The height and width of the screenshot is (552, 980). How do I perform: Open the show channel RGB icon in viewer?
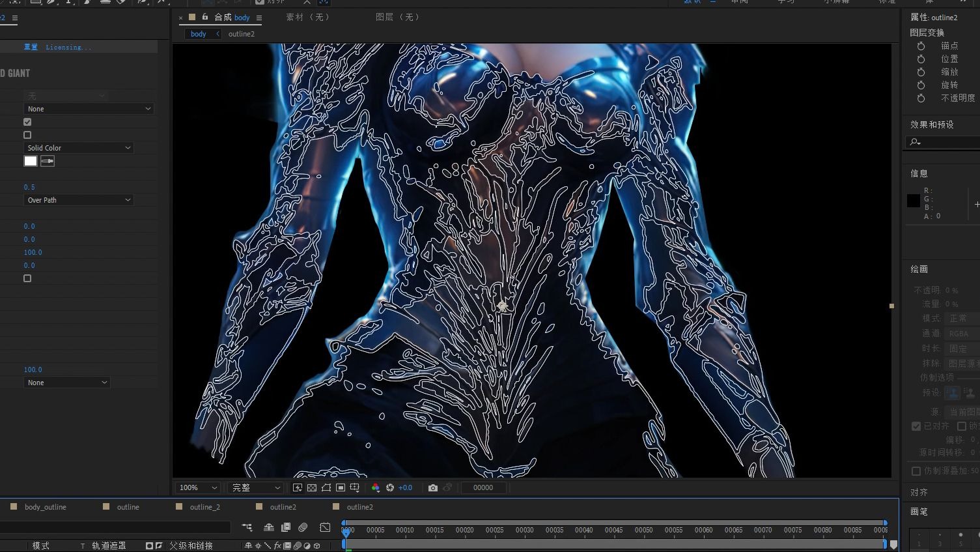coord(376,487)
